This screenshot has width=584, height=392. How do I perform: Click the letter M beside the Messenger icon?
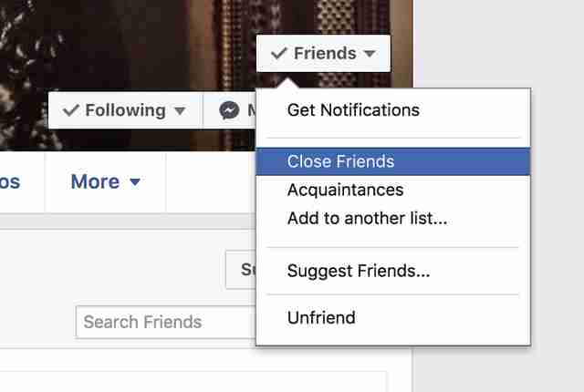point(251,110)
